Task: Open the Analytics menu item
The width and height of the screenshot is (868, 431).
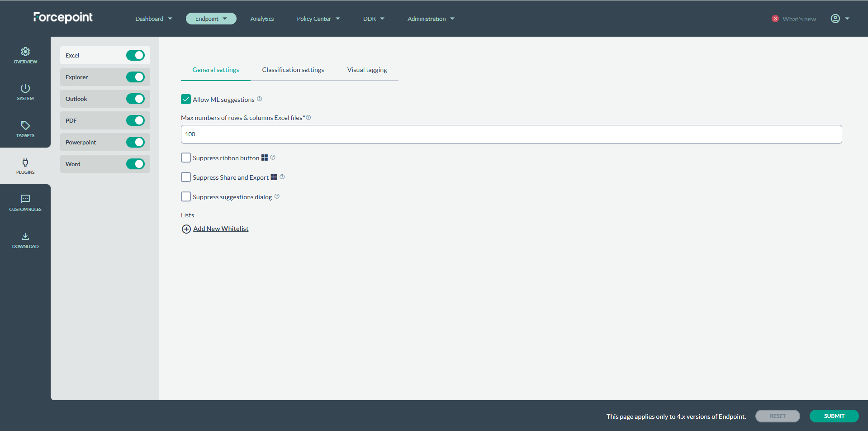Action: pos(262,19)
